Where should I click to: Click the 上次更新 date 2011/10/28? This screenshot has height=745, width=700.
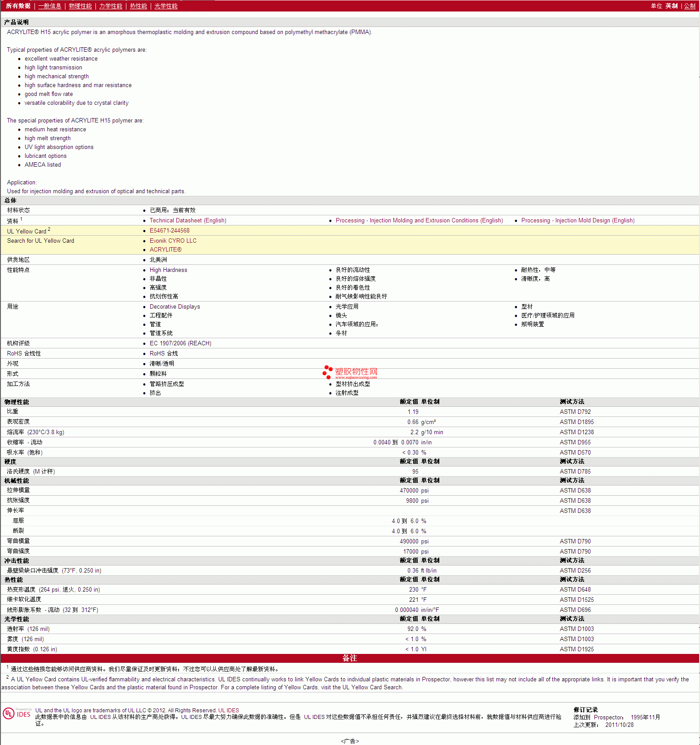pos(619,725)
